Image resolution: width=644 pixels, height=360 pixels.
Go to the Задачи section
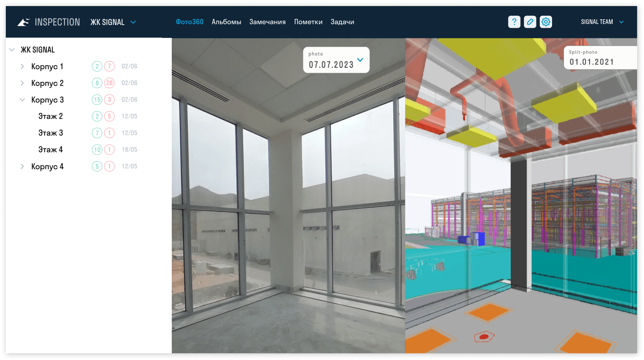(342, 22)
